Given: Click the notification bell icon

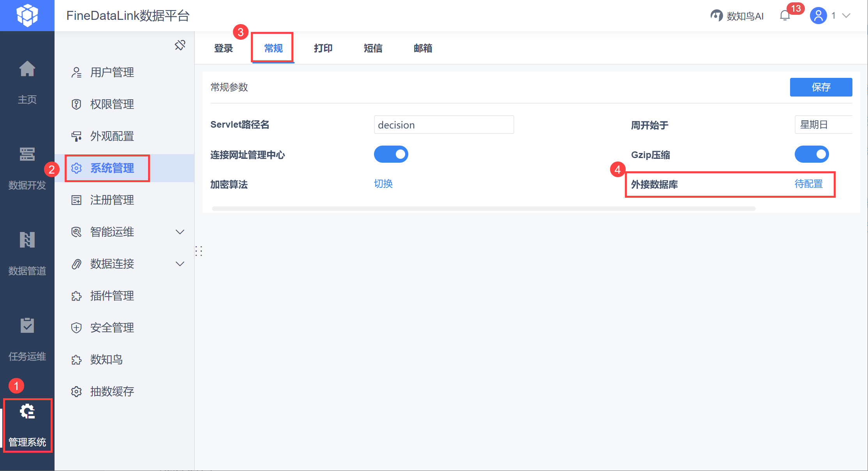Looking at the screenshot, I should [785, 16].
